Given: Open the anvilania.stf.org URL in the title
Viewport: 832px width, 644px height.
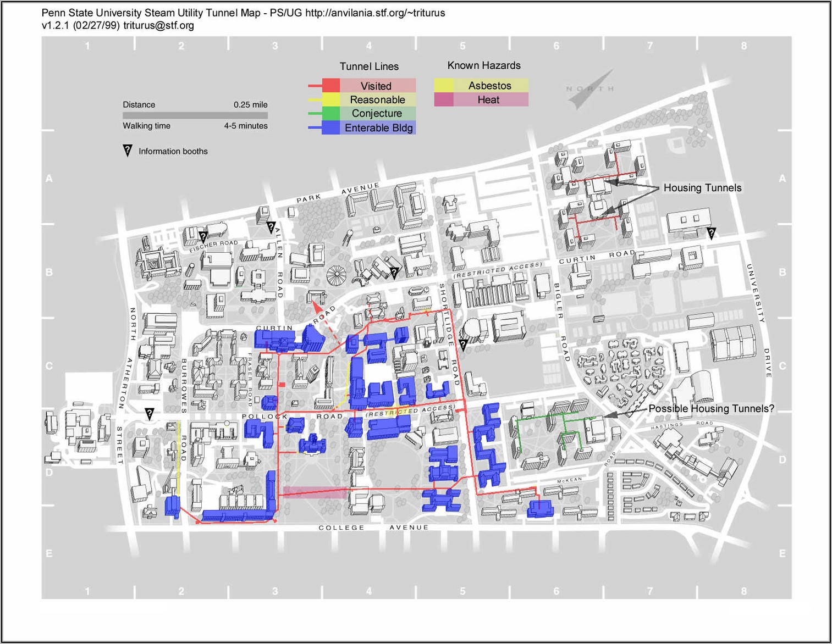Looking at the screenshot, I should point(375,13).
